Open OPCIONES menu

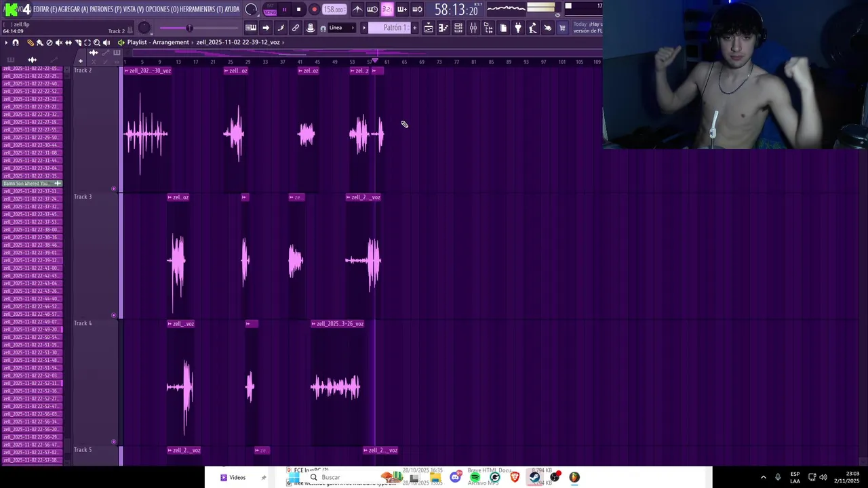tap(161, 9)
